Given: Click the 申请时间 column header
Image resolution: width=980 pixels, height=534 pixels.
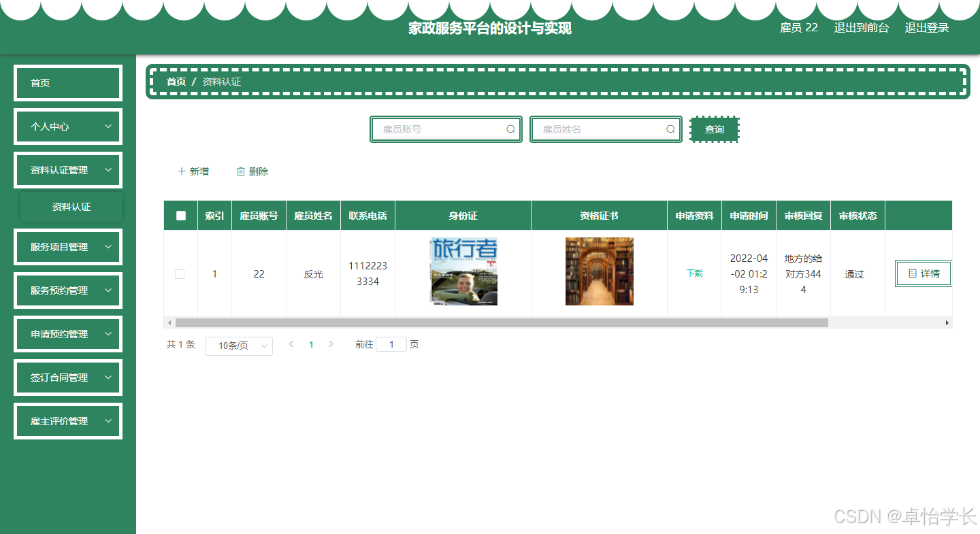Looking at the screenshot, I should [x=749, y=216].
